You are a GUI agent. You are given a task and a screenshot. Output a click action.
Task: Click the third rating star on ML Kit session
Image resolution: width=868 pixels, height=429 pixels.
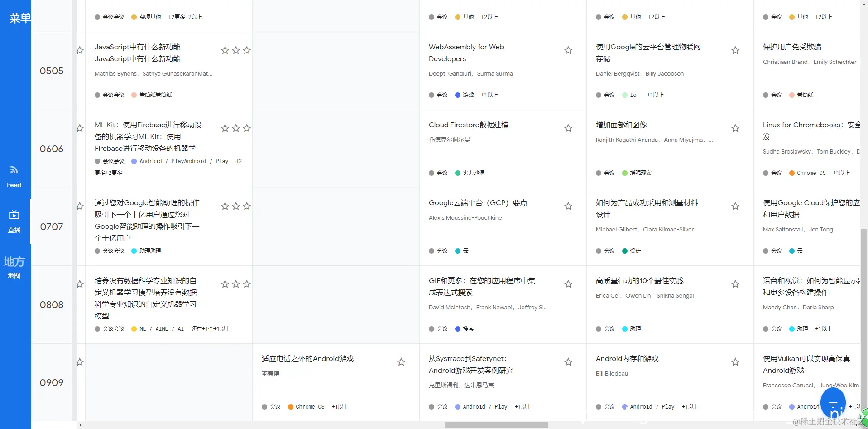point(247,128)
